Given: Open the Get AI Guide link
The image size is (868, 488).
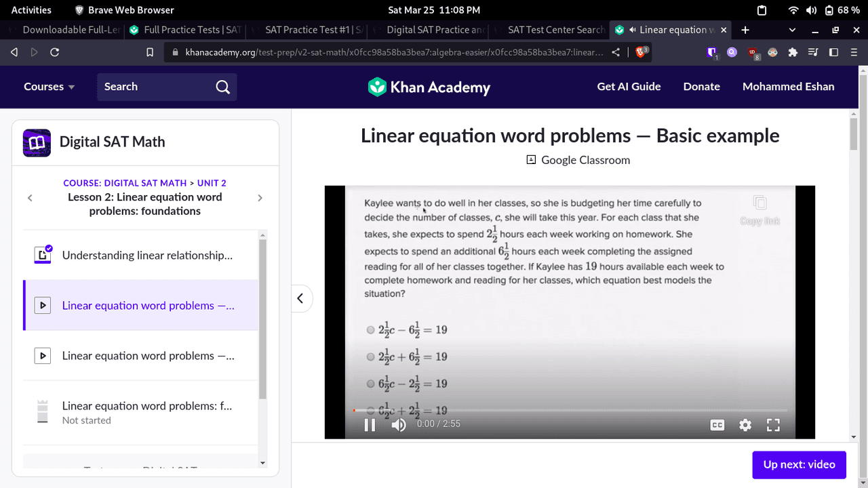Looking at the screenshot, I should coord(629,87).
